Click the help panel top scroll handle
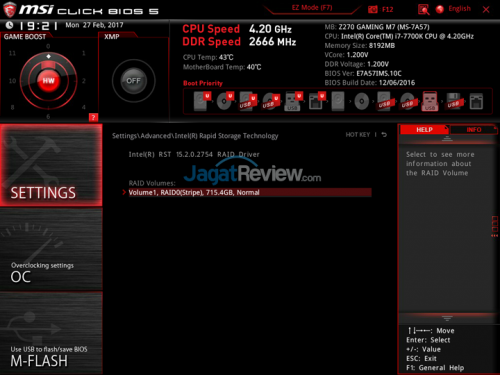This screenshot has height=375, width=500. click(447, 138)
